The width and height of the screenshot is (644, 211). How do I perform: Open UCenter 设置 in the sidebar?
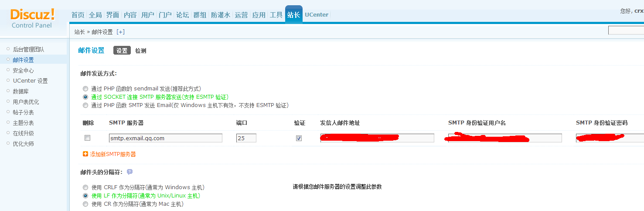[x=30, y=81]
